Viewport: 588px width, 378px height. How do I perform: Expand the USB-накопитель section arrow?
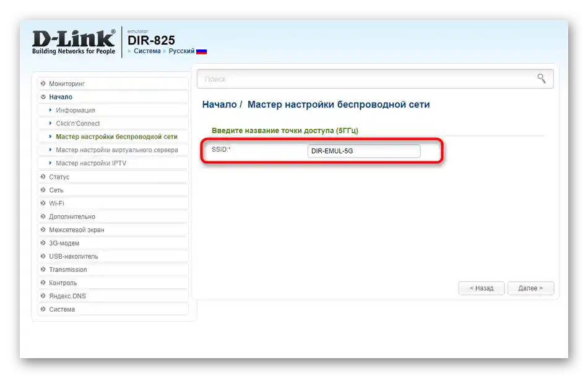[43, 256]
